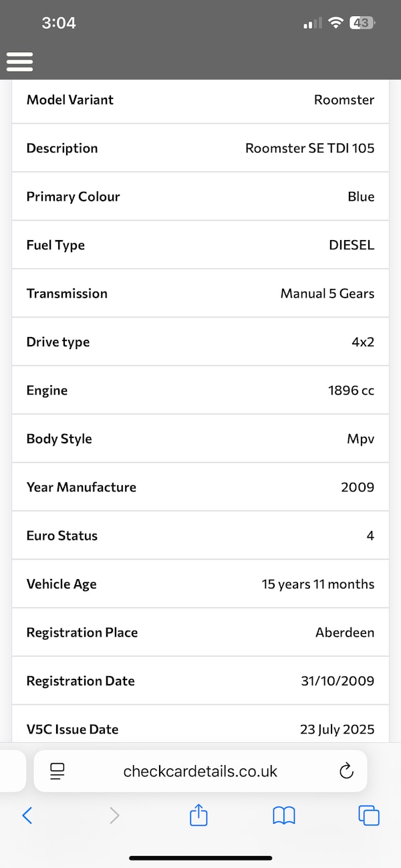Select the Fuel Type DIESEL row
This screenshot has width=401, height=868.
[x=200, y=245]
